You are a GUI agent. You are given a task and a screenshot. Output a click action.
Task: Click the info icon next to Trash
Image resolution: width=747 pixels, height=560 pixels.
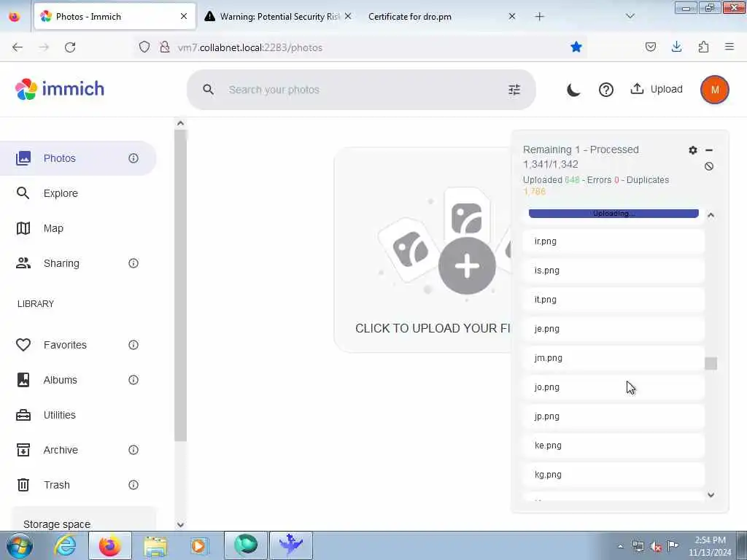coord(133,485)
